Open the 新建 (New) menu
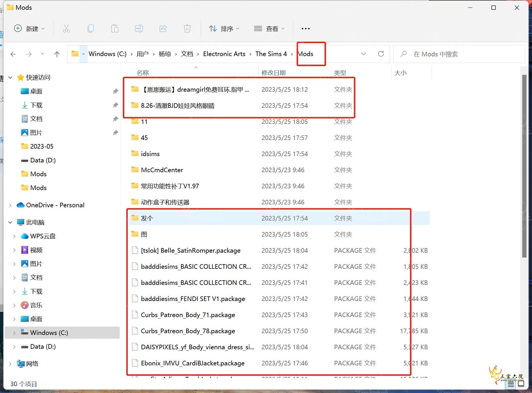Image resolution: width=532 pixels, height=393 pixels. point(29,28)
